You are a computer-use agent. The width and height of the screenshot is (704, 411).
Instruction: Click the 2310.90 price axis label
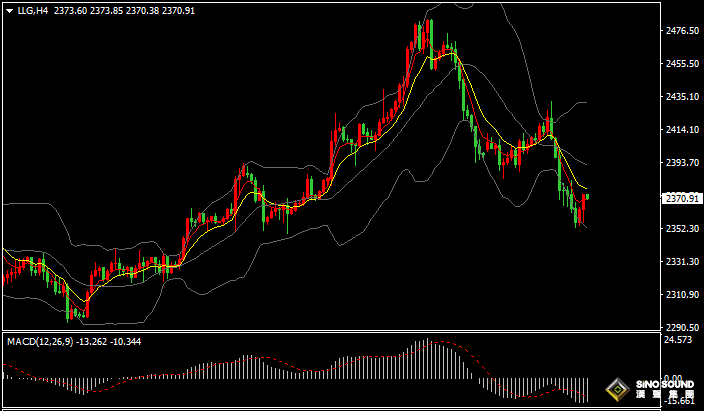point(681,295)
